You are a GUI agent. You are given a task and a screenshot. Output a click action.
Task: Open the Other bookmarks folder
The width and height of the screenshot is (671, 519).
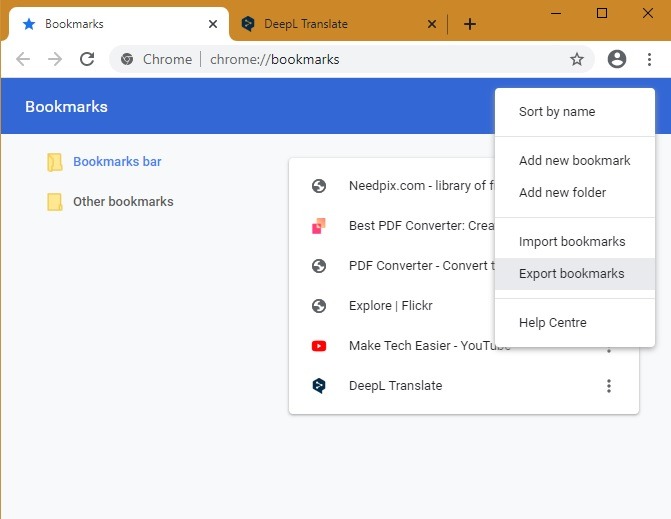(x=123, y=202)
